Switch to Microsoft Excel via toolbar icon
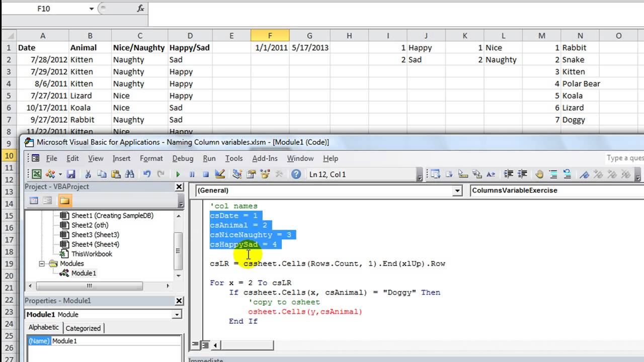 click(37, 174)
